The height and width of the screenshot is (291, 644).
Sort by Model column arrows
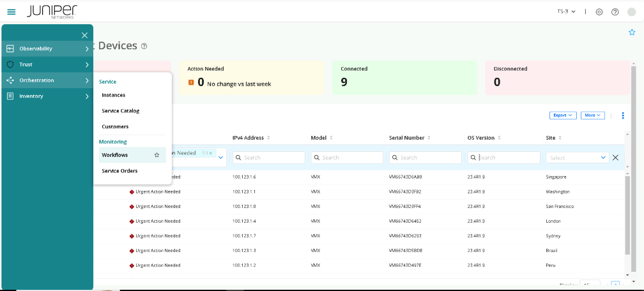click(x=331, y=138)
